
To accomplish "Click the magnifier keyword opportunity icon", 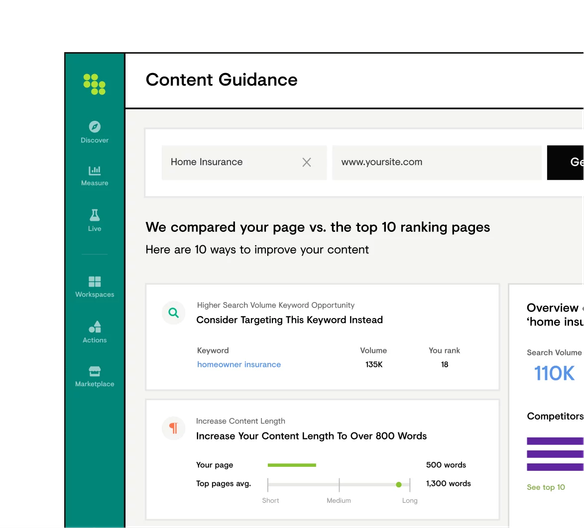I will tap(174, 313).
